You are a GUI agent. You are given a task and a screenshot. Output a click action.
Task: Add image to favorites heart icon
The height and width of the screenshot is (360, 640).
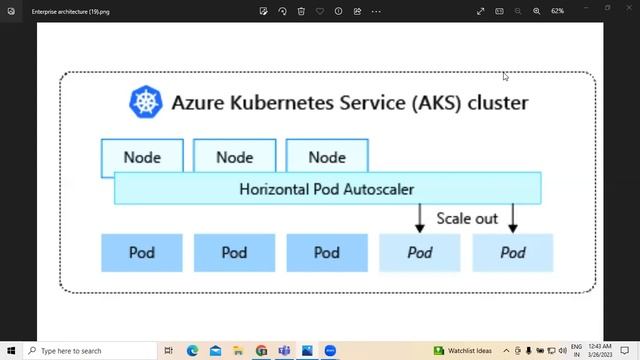[x=320, y=11]
